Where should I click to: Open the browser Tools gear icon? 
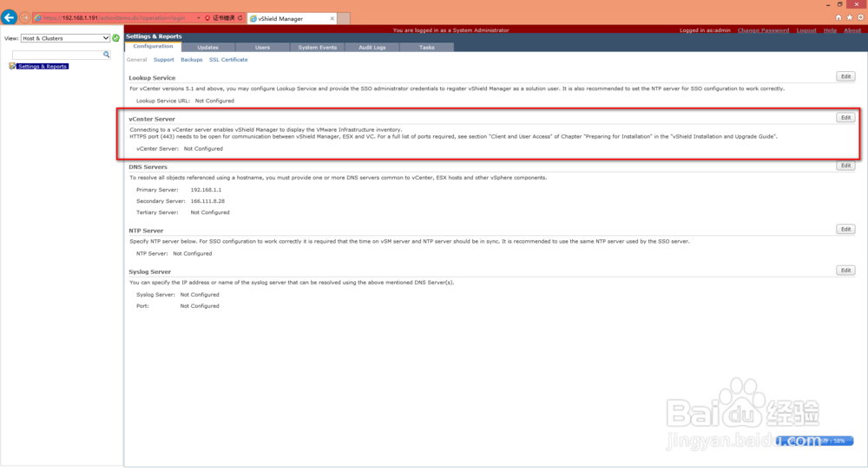coord(861,17)
